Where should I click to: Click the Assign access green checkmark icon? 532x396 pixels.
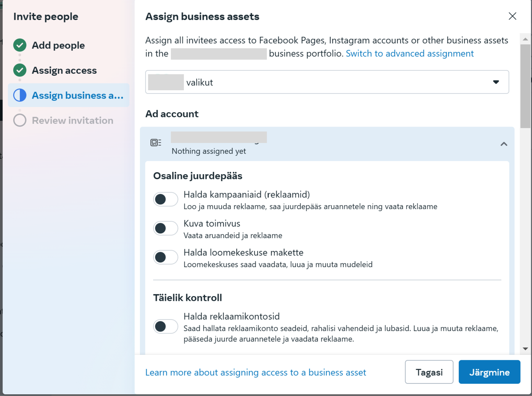point(20,70)
